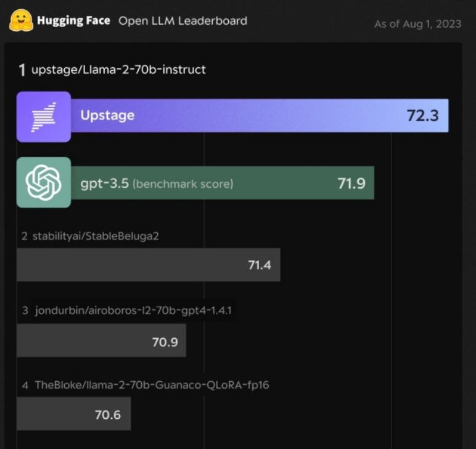Click the Upstage text inside purple bar

[x=107, y=116]
